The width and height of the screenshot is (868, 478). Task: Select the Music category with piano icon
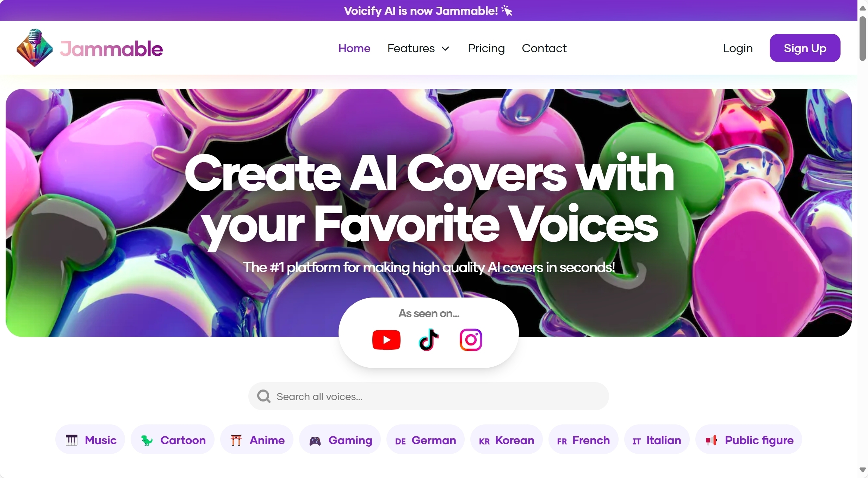(x=90, y=440)
